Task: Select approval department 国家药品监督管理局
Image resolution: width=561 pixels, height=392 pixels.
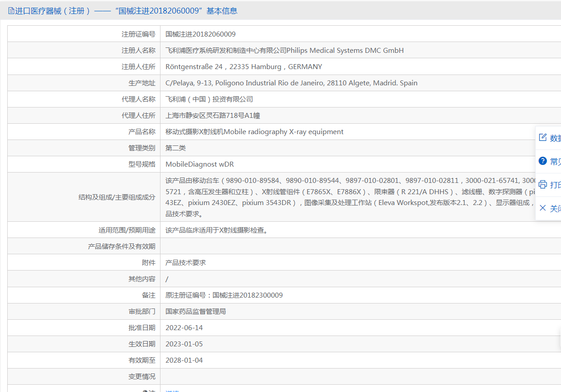Action: [x=196, y=311]
